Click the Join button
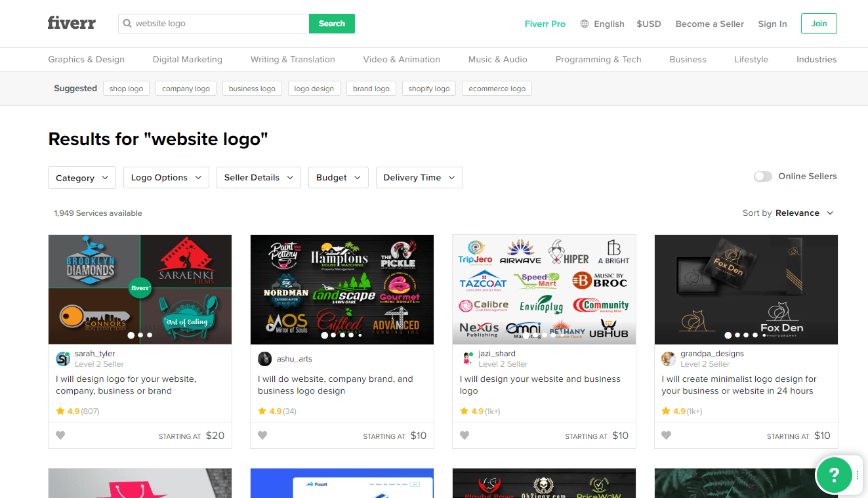The width and height of the screenshot is (868, 498). (x=819, y=24)
